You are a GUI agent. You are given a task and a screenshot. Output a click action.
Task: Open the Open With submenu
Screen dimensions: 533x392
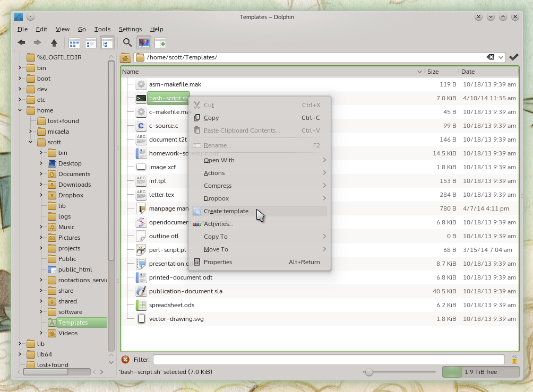(x=260, y=160)
